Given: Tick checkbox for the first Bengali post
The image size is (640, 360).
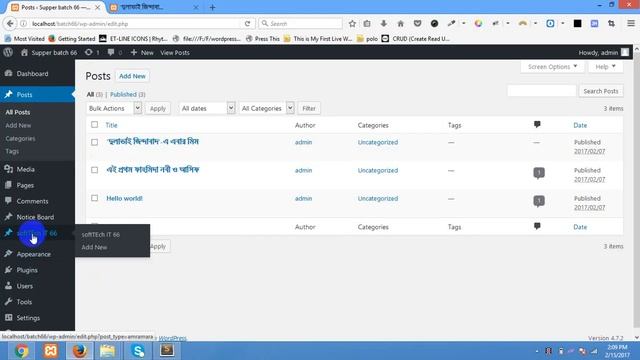Looking at the screenshot, I should 94,142.
